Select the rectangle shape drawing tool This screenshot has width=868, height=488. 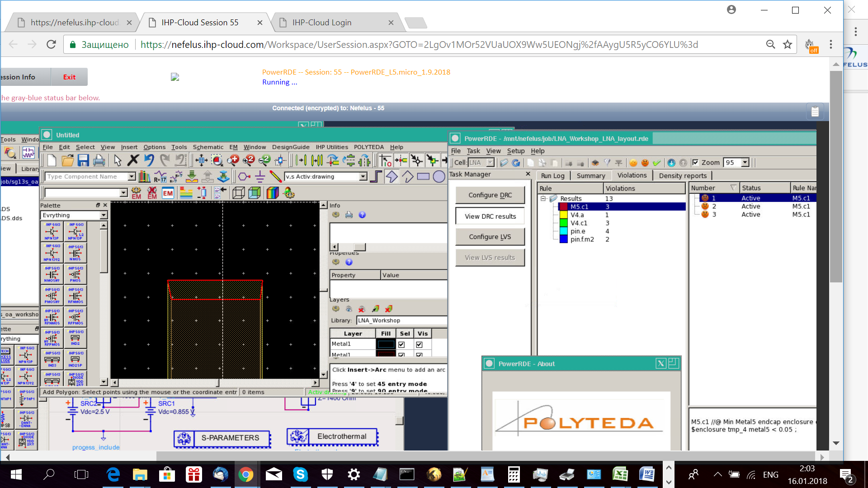pyautogui.click(x=423, y=177)
